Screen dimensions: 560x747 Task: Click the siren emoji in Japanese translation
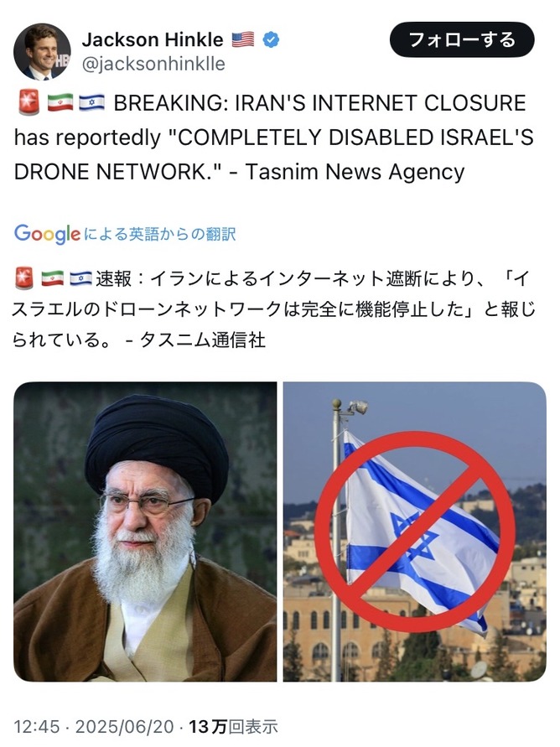(24, 278)
